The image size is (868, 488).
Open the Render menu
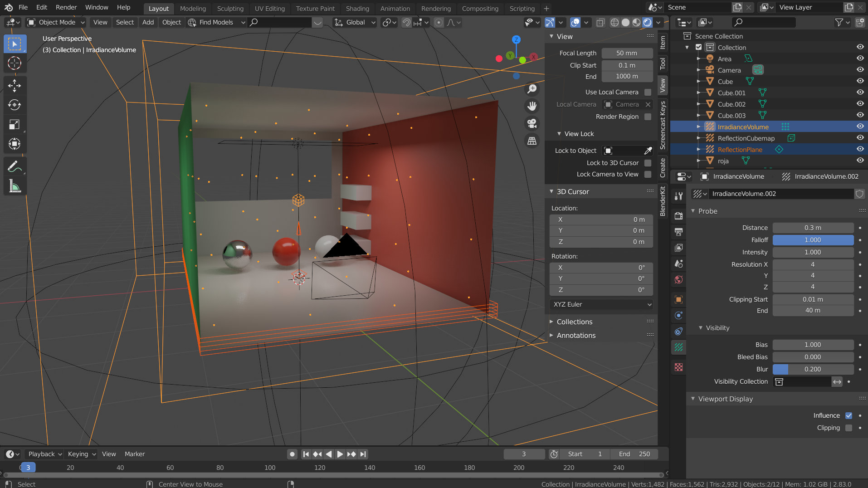pyautogui.click(x=66, y=7)
